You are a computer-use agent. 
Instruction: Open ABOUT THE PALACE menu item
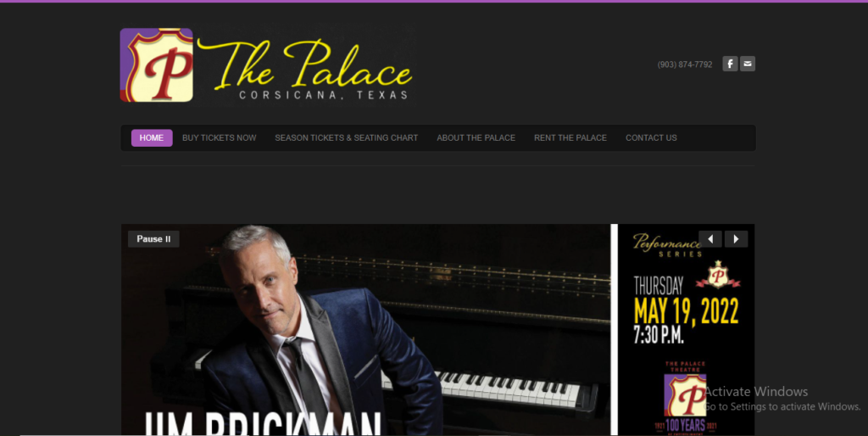476,138
